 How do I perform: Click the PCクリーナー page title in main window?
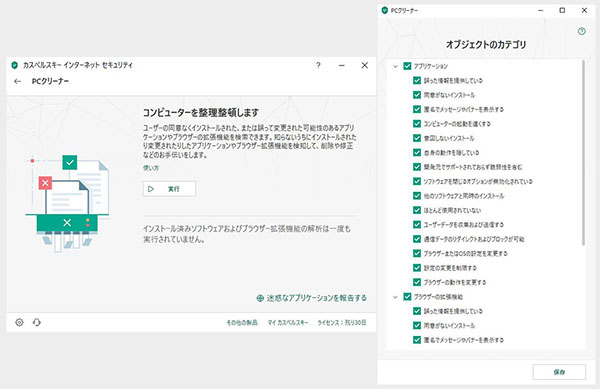pyautogui.click(x=50, y=81)
